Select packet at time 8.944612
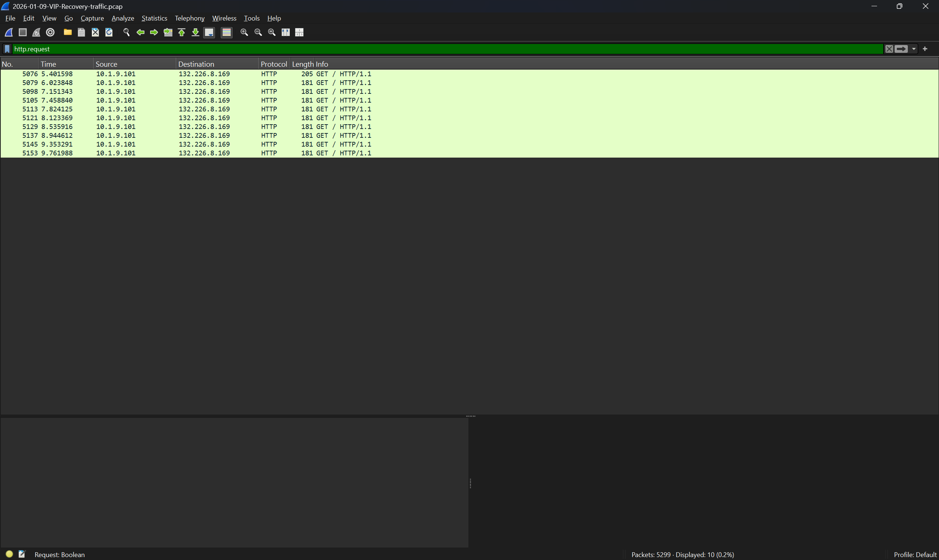 [469, 136]
